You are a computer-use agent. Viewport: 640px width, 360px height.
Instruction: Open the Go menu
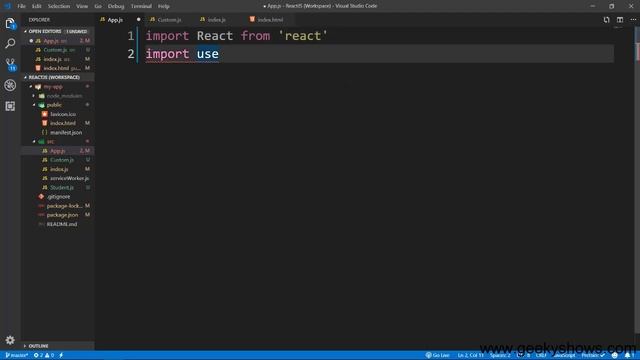pyautogui.click(x=98, y=6)
